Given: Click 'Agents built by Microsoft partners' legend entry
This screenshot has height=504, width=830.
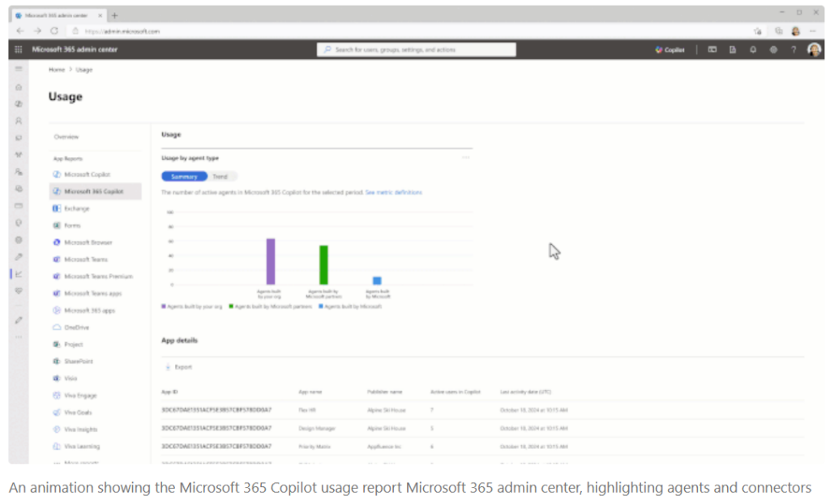Looking at the screenshot, I should click(271, 306).
